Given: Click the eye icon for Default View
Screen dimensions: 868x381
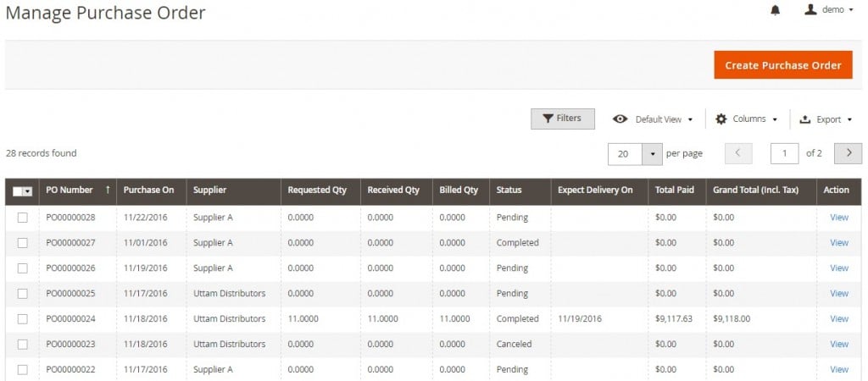Looking at the screenshot, I should point(620,119).
